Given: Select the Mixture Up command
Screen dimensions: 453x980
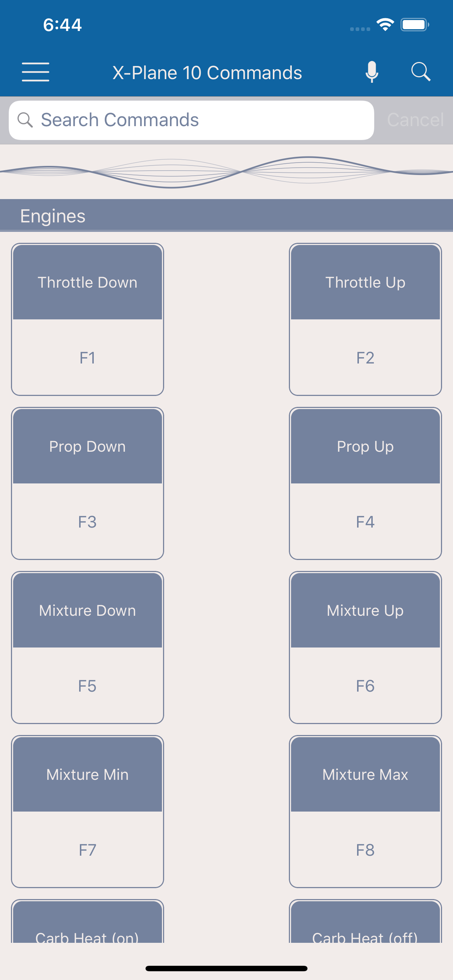Looking at the screenshot, I should click(x=365, y=647).
